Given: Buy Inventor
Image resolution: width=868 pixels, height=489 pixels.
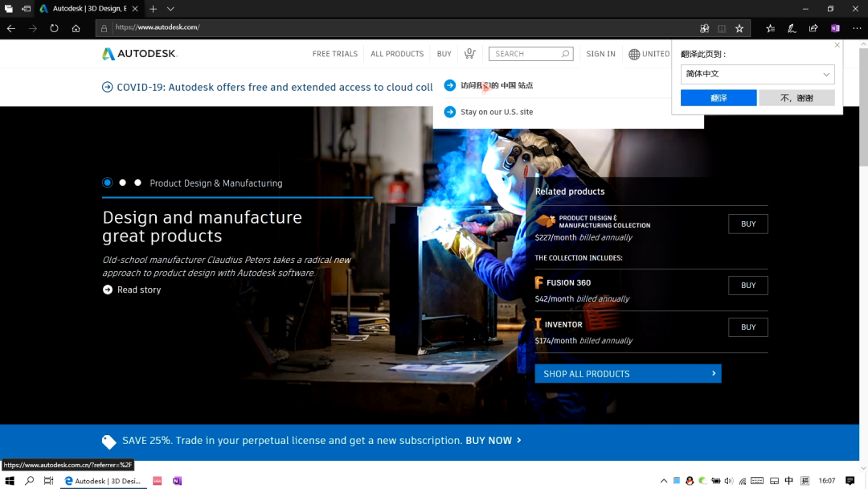Looking at the screenshot, I should (x=748, y=327).
